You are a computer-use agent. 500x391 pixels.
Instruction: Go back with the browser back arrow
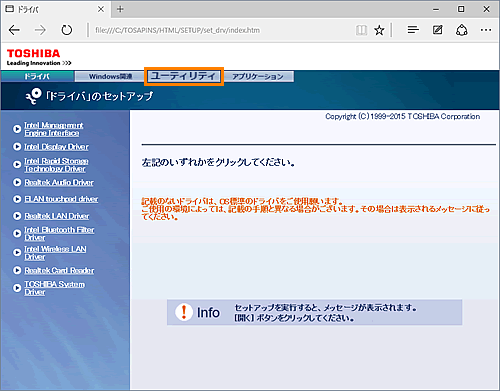pyautogui.click(x=14, y=30)
